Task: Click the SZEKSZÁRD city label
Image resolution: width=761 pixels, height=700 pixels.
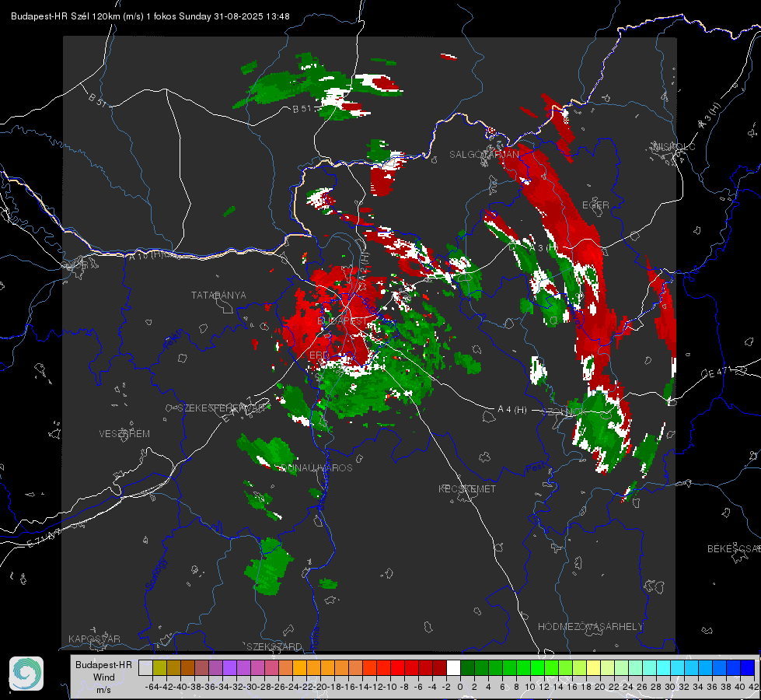Action: coord(274,646)
